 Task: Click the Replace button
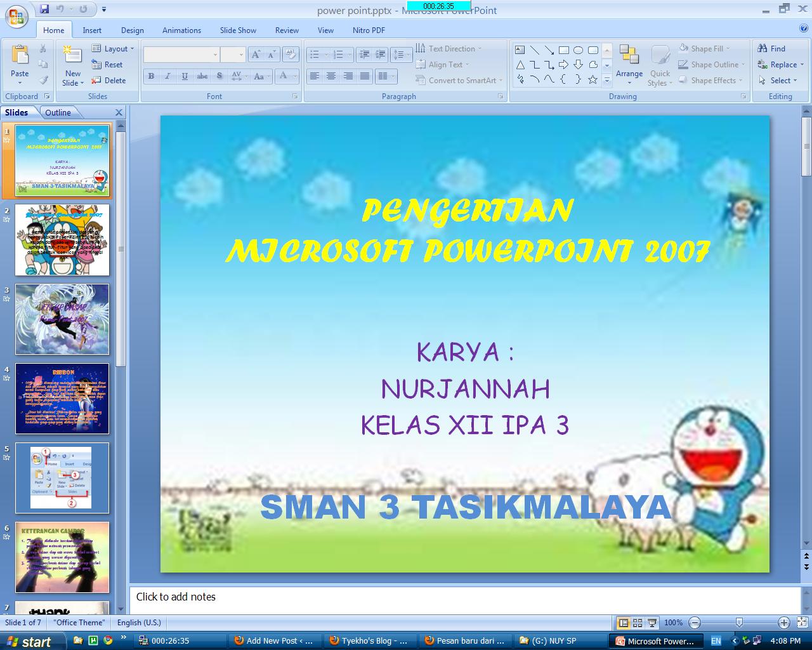[781, 65]
